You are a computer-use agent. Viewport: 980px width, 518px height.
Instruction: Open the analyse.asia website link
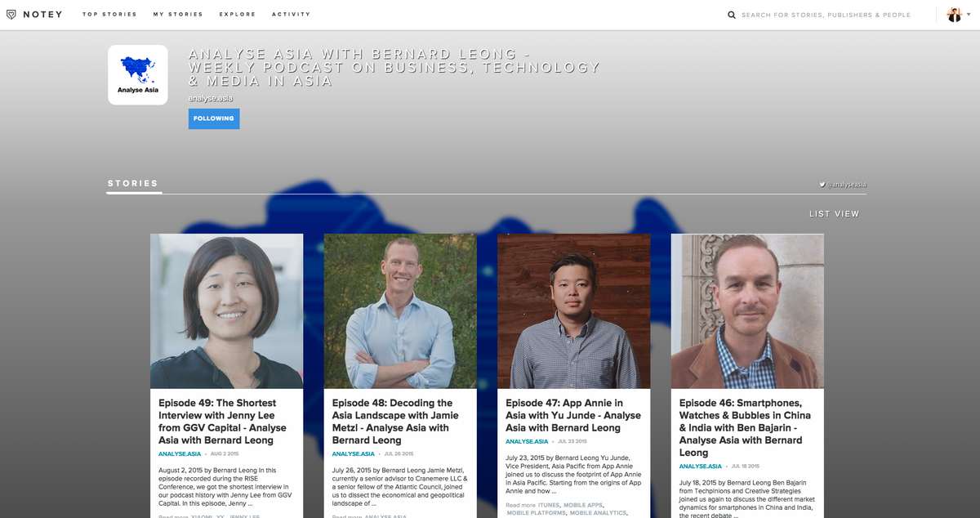pos(211,98)
